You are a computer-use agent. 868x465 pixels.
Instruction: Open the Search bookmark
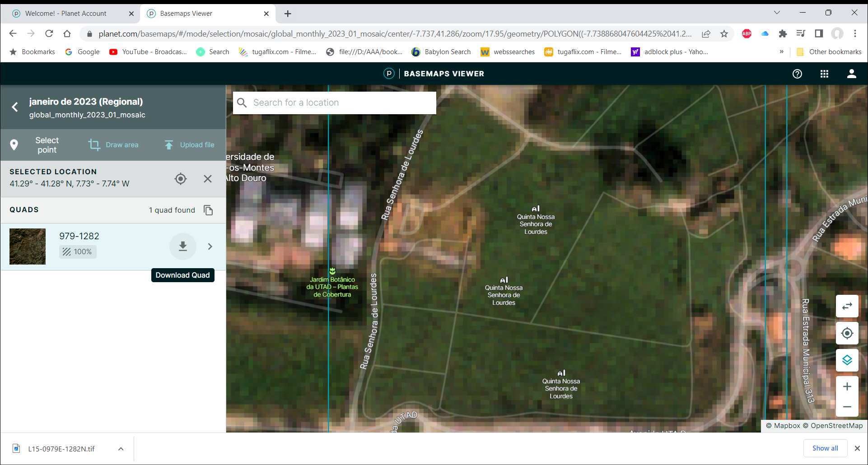(213, 52)
